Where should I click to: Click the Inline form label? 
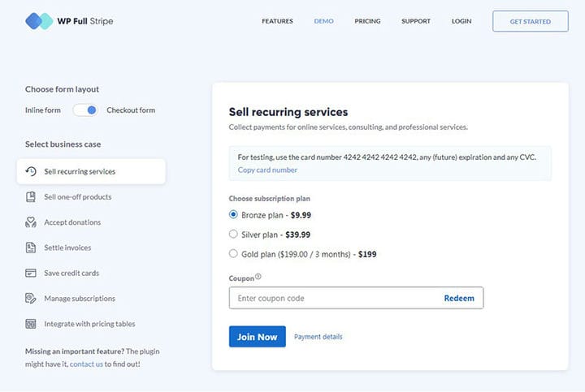43,110
